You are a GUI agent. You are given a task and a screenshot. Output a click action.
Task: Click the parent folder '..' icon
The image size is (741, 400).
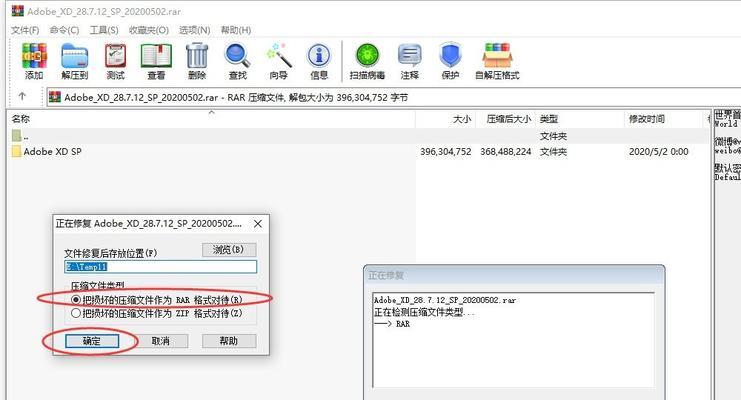17,136
